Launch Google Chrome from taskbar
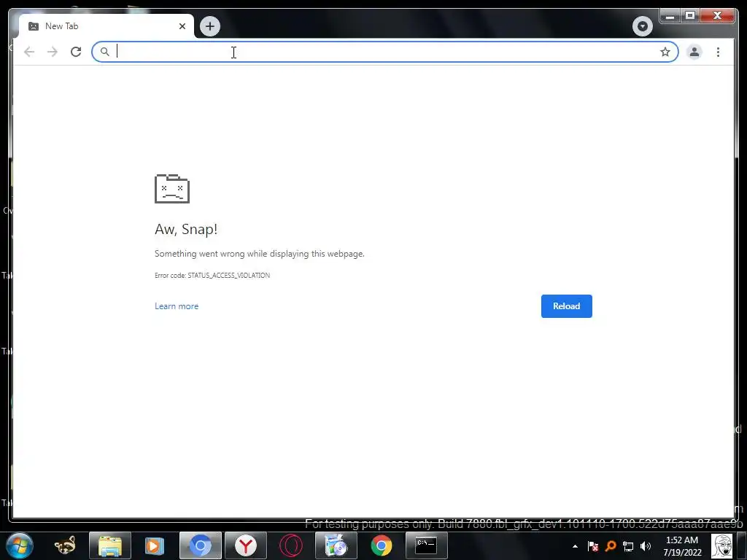747x560 pixels. coord(382,545)
